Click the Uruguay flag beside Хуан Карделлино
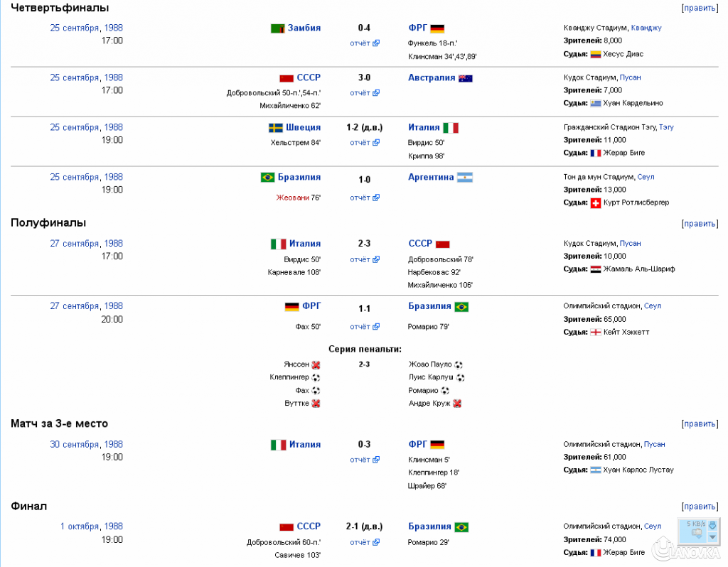728x567 pixels. tap(596, 103)
